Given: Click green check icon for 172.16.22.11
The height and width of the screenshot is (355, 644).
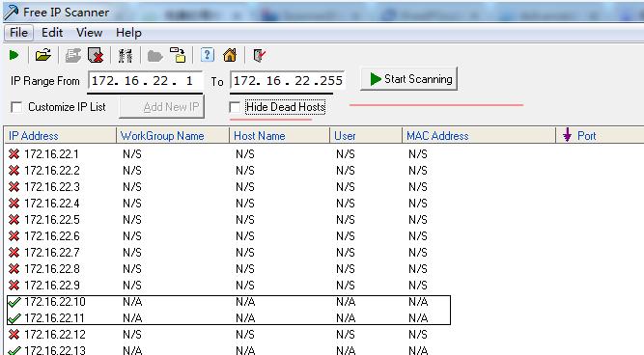Looking at the screenshot, I should [14, 318].
